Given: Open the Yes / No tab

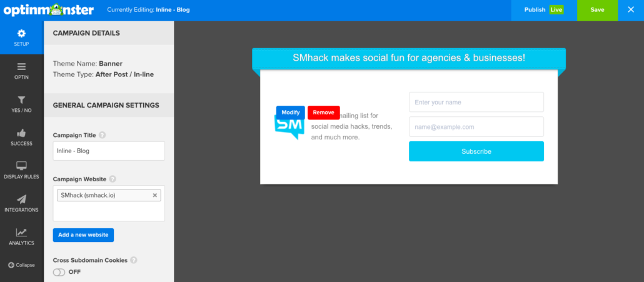Looking at the screenshot, I should pos(21,104).
